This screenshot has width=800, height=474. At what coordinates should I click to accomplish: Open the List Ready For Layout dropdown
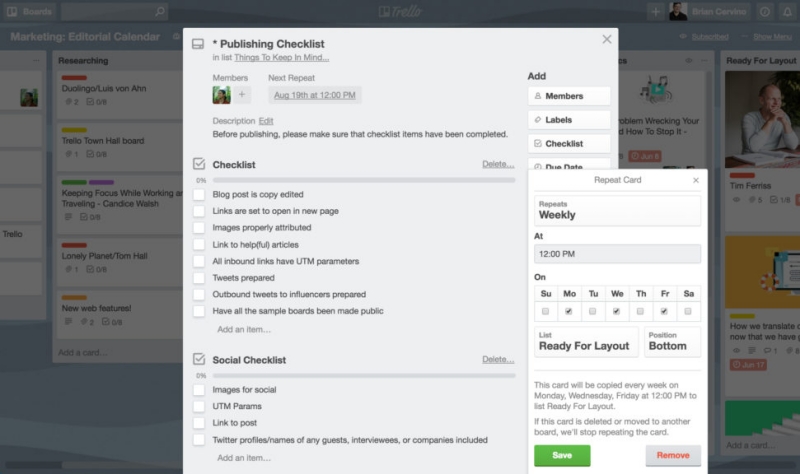(586, 341)
